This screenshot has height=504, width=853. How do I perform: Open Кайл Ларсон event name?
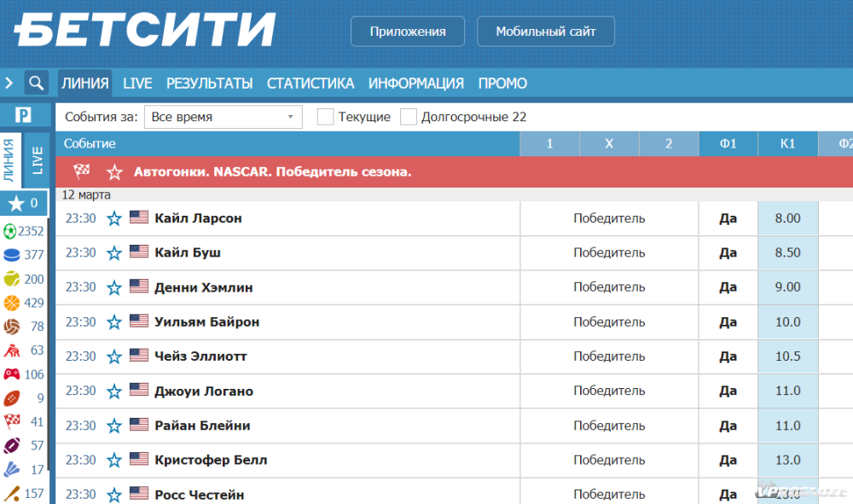click(198, 218)
